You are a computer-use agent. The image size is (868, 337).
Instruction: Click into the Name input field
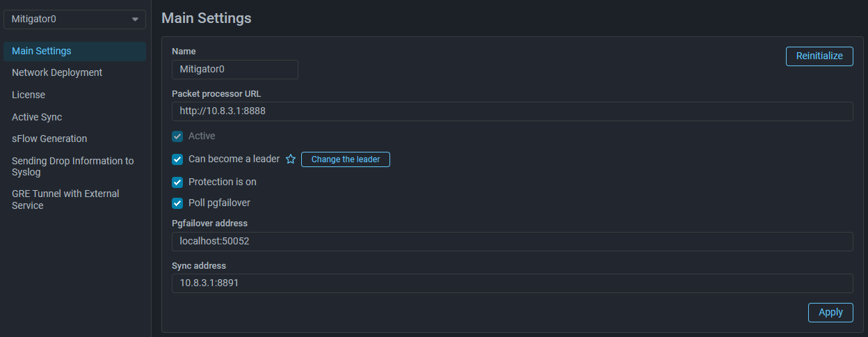click(x=234, y=70)
